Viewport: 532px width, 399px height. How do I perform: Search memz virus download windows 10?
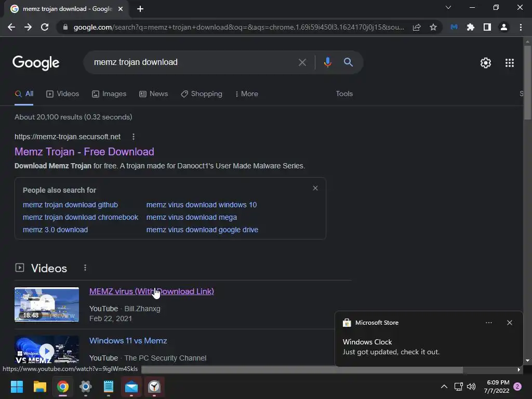coord(202,205)
